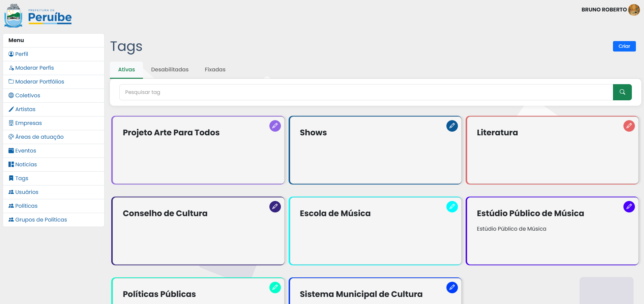Screen dimensions: 644x304
Task: Open Perfil in the menu
Action: (54, 54)
